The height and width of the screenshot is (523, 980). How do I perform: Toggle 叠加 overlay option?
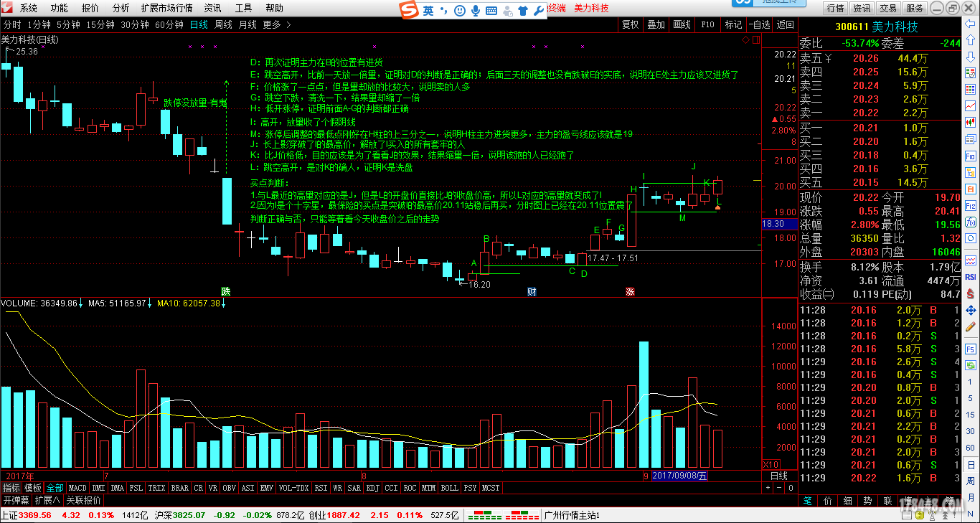pyautogui.click(x=656, y=24)
